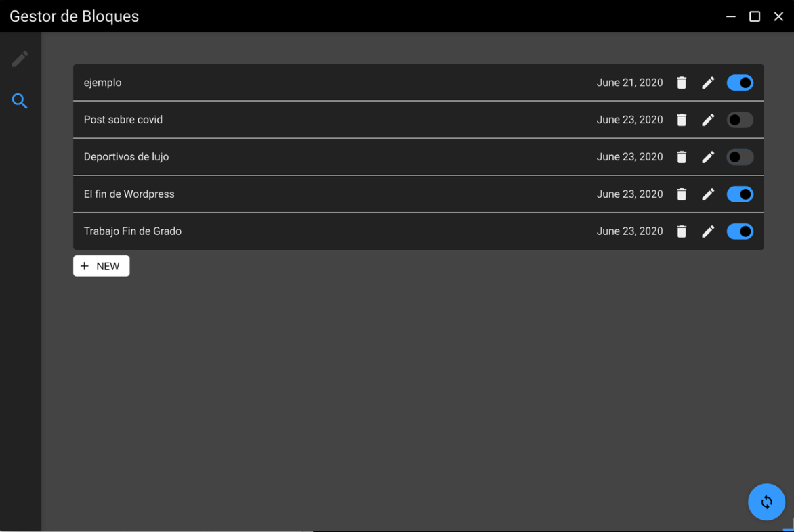This screenshot has height=532, width=794.
Task: Select the 'Trabajo Fin de Grado' row title
Action: (133, 231)
